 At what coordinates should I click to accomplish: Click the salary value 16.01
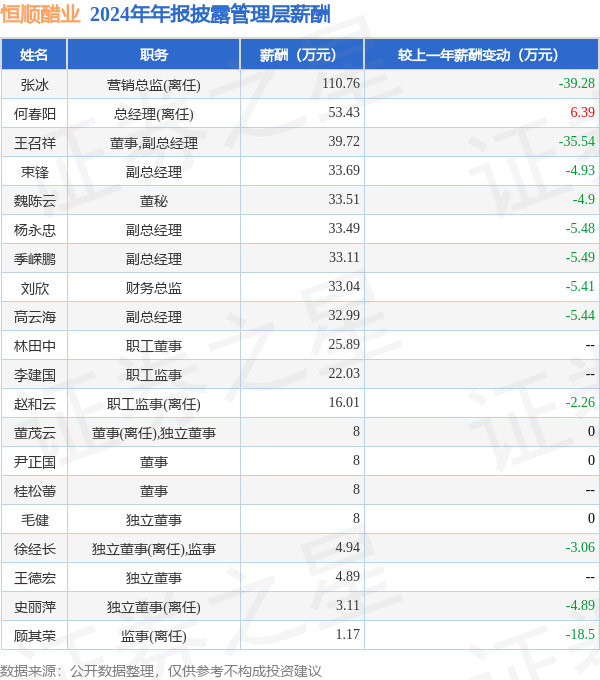344,402
